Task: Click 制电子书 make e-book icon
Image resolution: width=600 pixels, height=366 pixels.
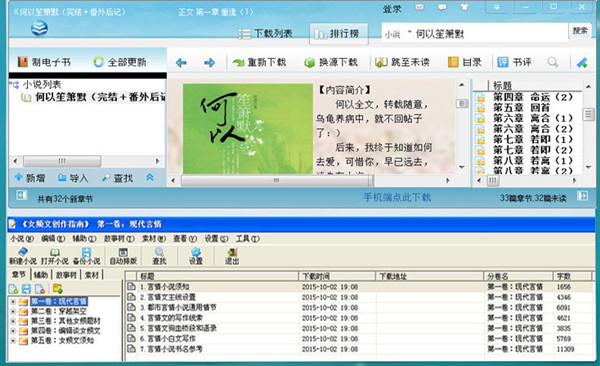Action: 44,62
